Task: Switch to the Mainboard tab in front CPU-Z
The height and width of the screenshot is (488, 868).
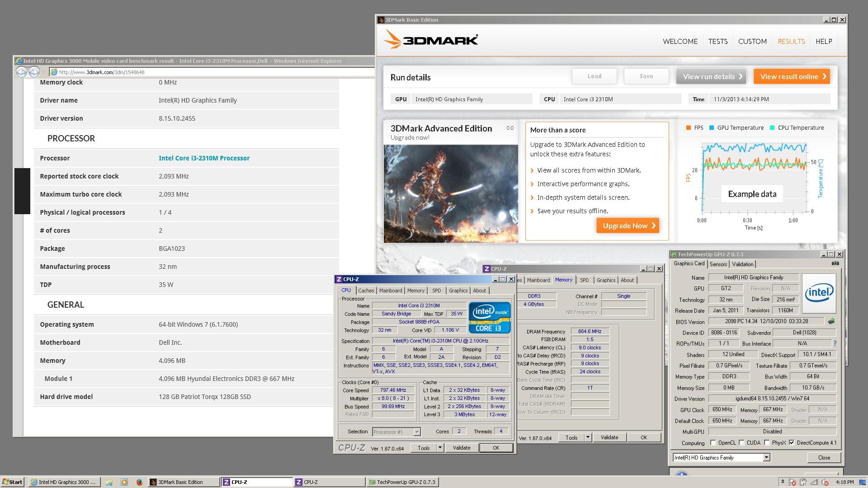Action: coord(391,291)
